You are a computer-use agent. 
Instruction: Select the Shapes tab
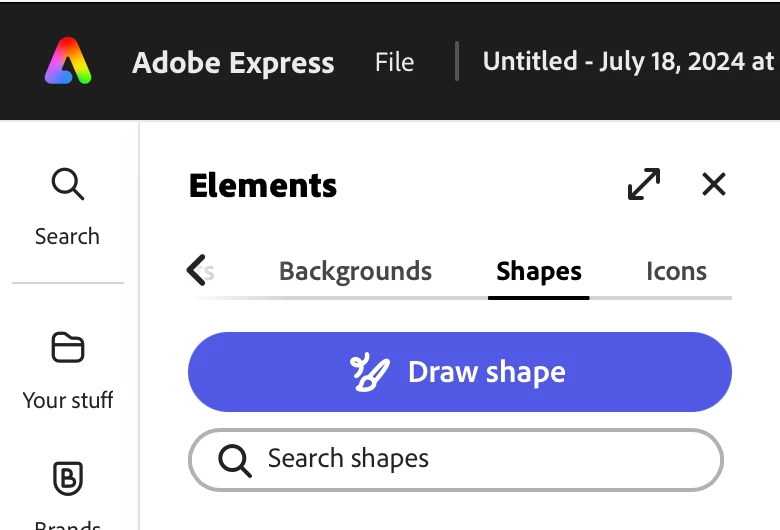pos(538,271)
